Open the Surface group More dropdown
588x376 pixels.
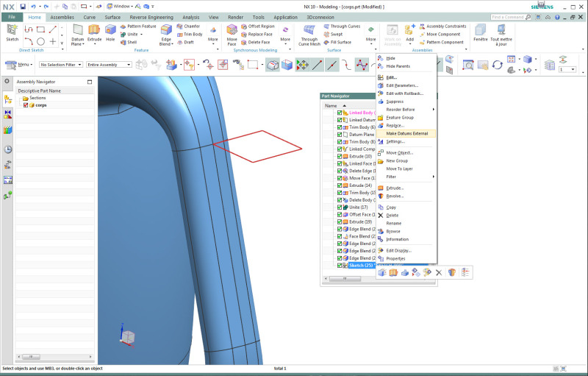(x=370, y=34)
